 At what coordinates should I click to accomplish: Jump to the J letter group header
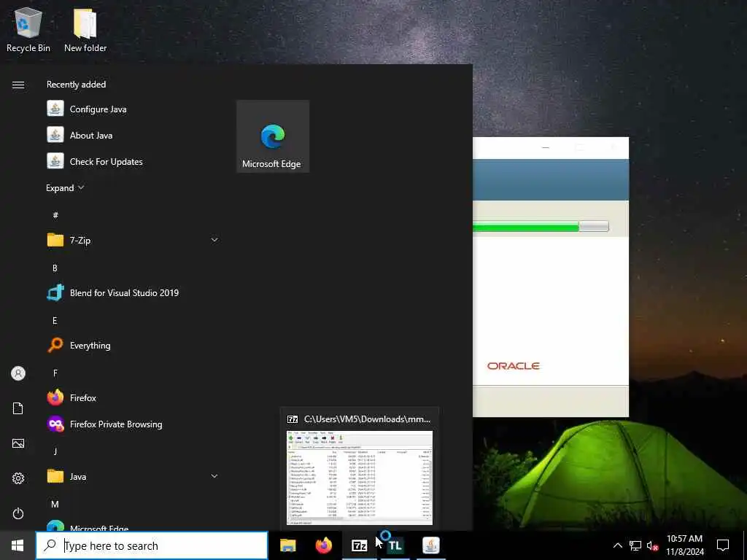point(55,451)
